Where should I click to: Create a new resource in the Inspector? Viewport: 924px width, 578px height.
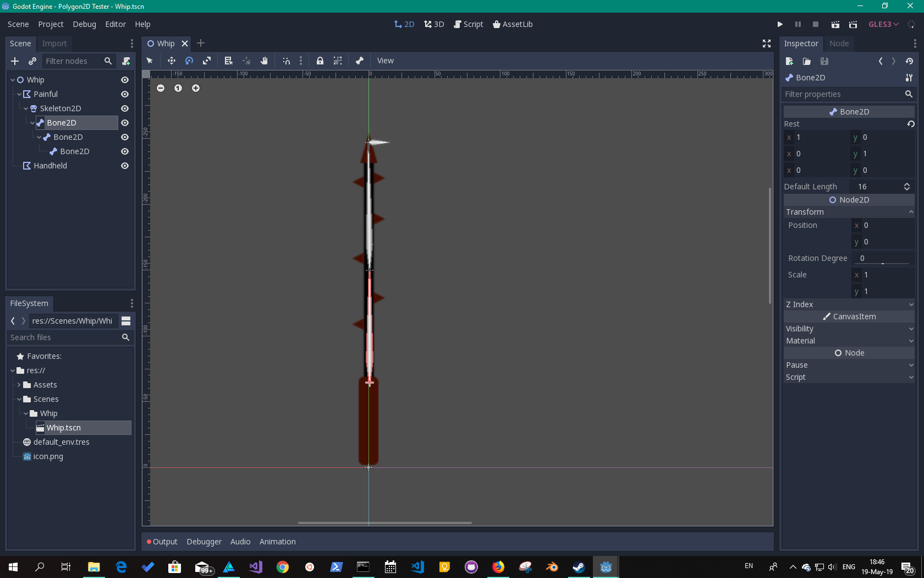pyautogui.click(x=789, y=61)
